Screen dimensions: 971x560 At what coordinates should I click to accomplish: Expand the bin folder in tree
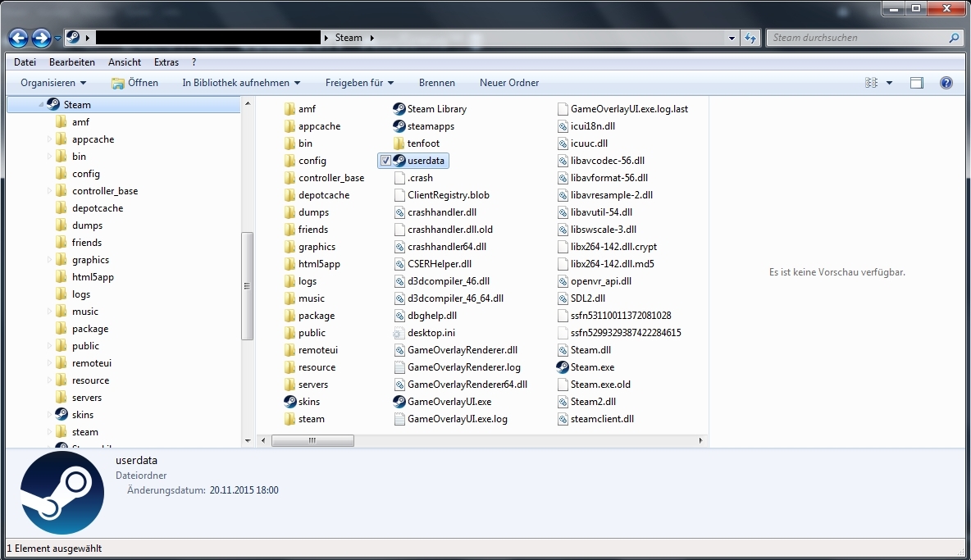point(49,157)
